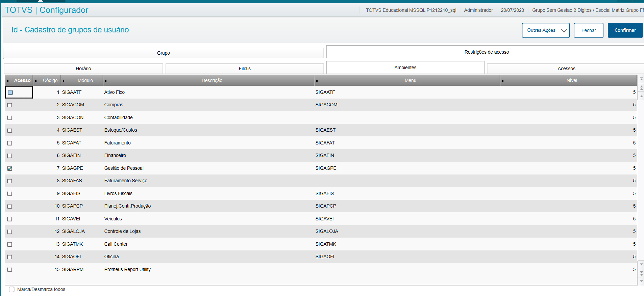Jump to the first row using the top scroll icon
Viewport: 644px width, 296px height.
642,79
